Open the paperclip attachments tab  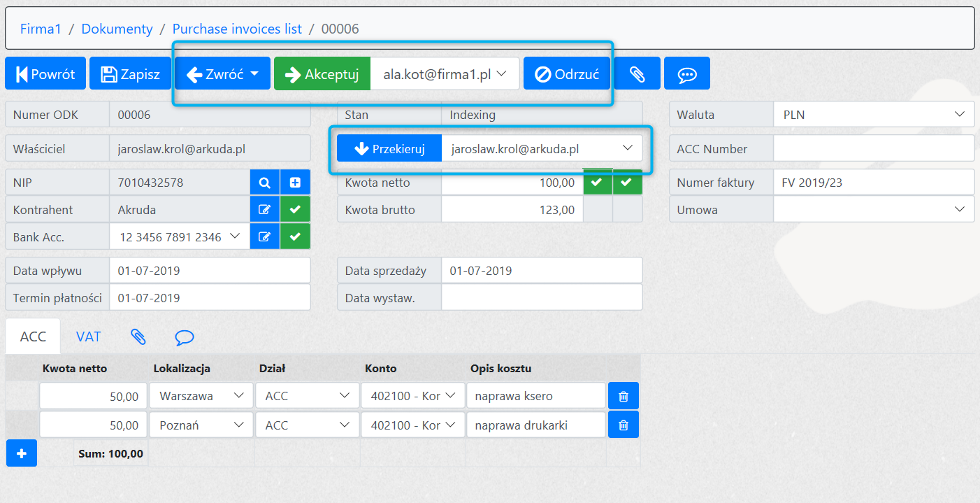(x=138, y=336)
